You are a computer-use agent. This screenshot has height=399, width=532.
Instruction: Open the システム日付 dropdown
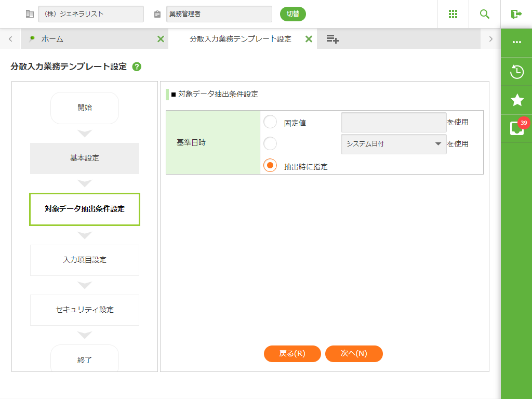393,144
